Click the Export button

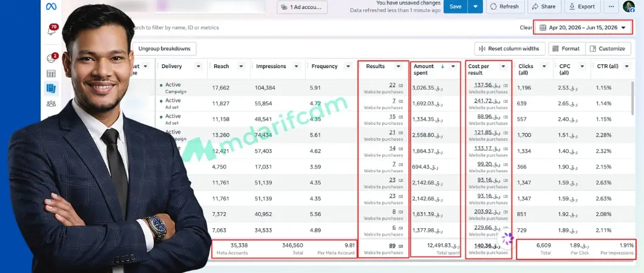583,7
